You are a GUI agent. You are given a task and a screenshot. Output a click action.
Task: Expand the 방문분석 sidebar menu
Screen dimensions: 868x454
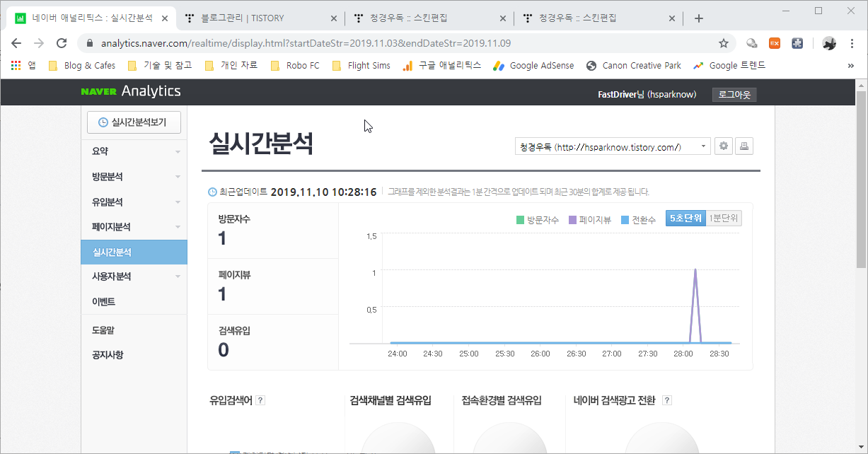coord(134,177)
